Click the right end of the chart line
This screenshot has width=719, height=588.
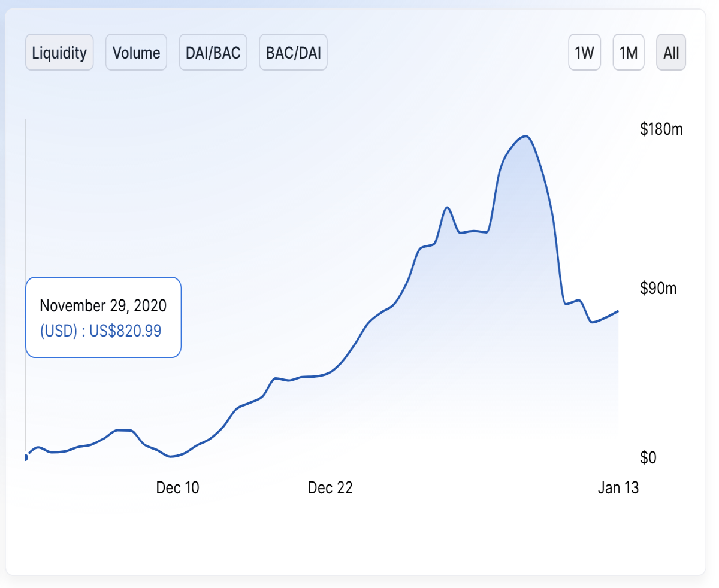(618, 311)
